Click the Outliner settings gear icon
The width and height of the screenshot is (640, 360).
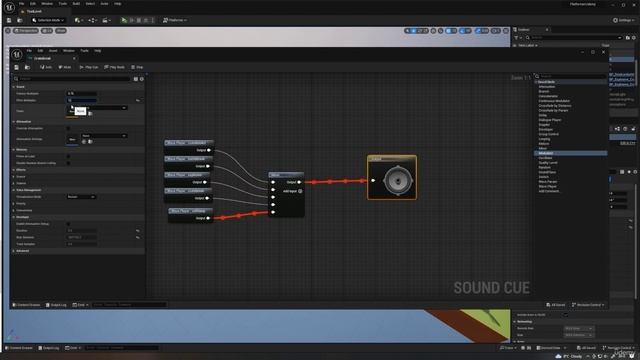(x=634, y=38)
